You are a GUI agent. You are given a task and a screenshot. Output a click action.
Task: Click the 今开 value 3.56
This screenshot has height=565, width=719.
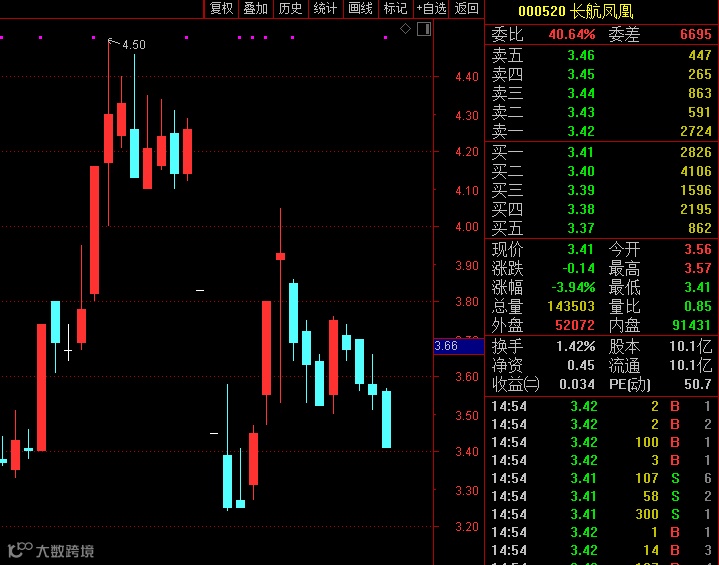coord(698,249)
